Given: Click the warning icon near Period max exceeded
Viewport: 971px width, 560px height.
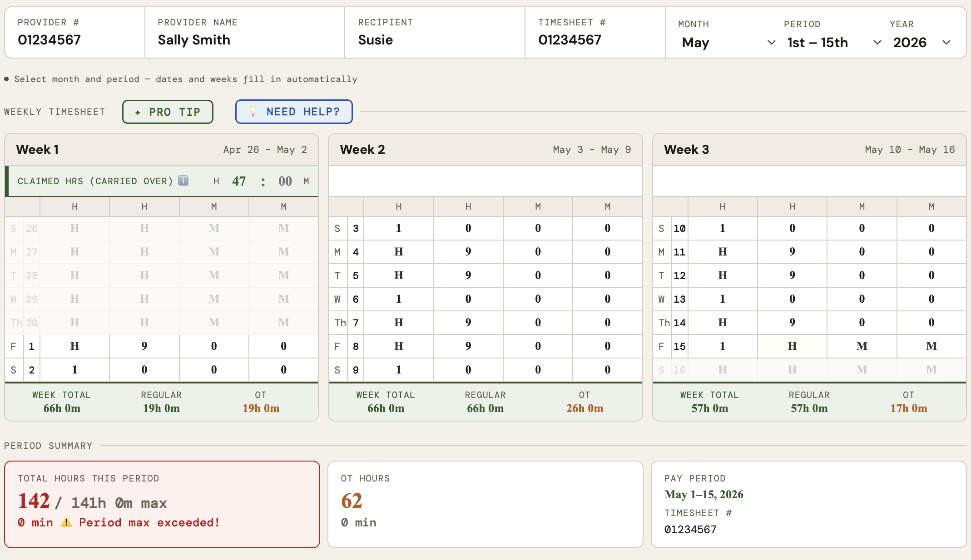Looking at the screenshot, I should tap(66, 522).
